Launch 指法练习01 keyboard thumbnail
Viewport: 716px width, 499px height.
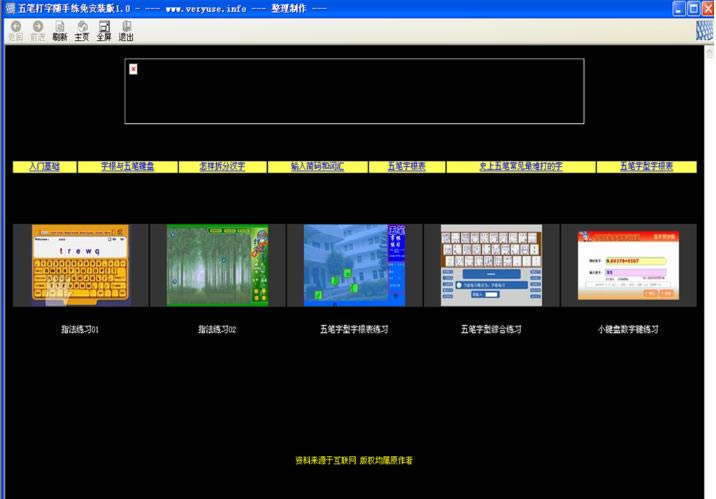click(x=80, y=264)
